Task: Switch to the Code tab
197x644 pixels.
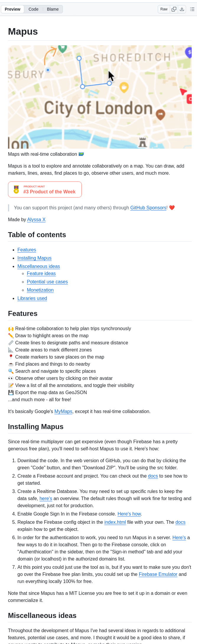Action: pyautogui.click(x=33, y=9)
